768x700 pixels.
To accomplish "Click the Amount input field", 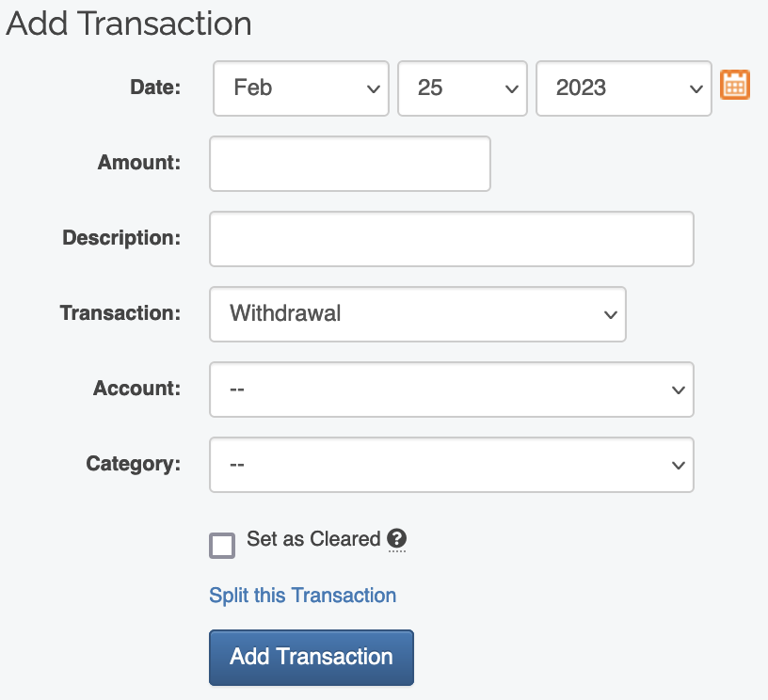I will pos(350,164).
